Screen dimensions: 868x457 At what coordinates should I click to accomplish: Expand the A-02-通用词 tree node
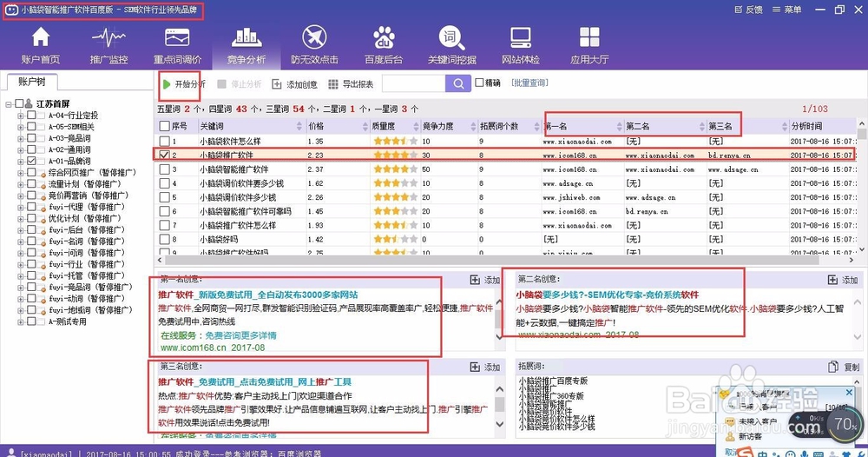tap(21, 149)
